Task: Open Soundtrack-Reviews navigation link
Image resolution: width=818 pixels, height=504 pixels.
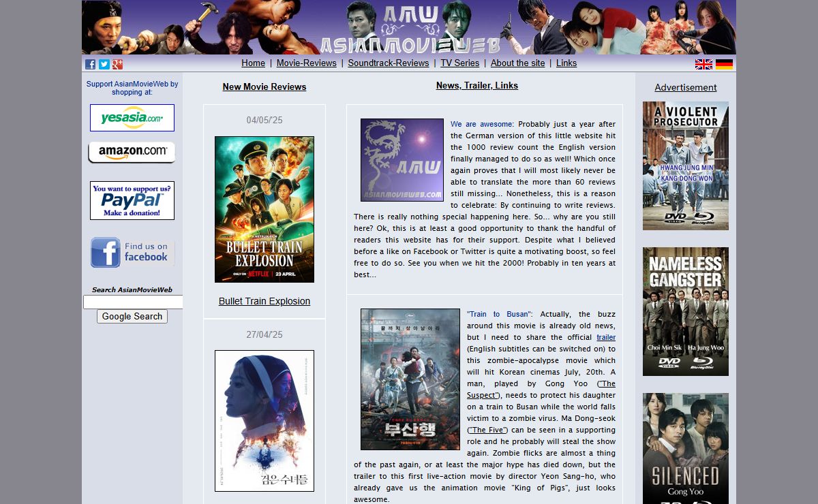Action: [x=389, y=63]
